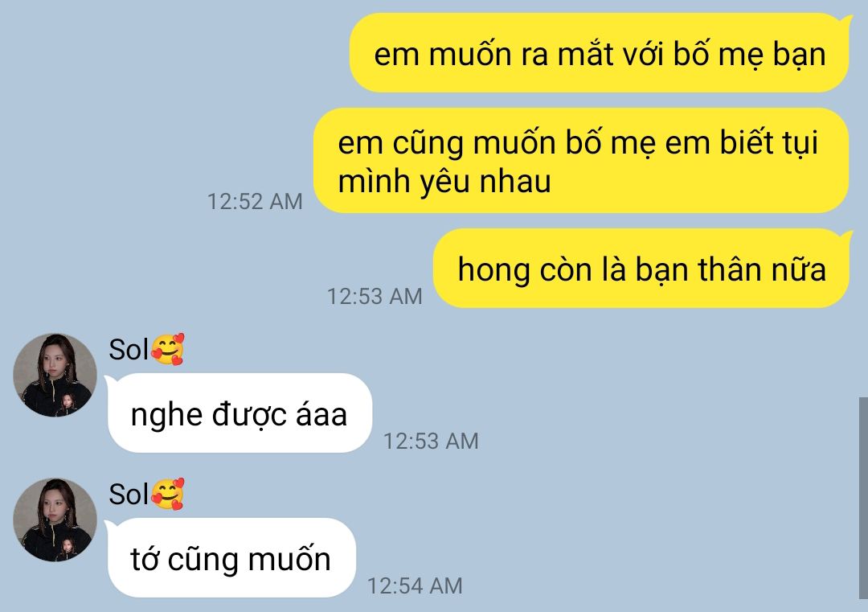Select the 'em muốn ra mắt với bố mẹ bạn' bubble
Screen dimensions: 868x612
599,53
